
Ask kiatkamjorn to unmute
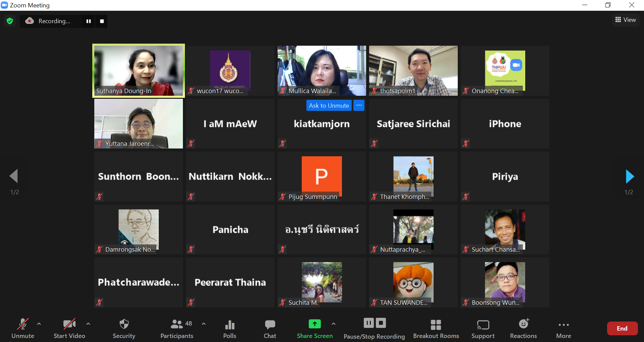pyautogui.click(x=329, y=105)
